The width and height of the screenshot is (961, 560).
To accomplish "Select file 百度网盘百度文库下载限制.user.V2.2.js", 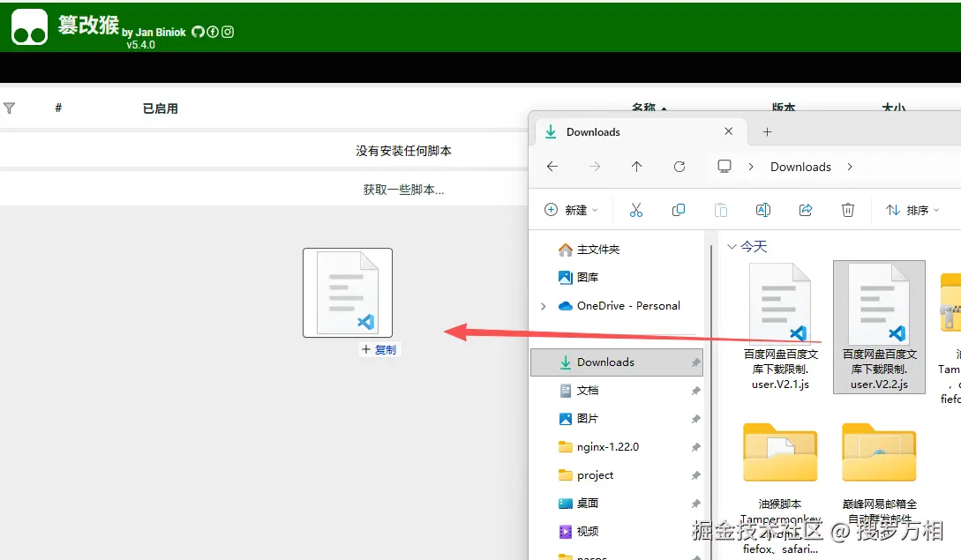I will [x=879, y=327].
